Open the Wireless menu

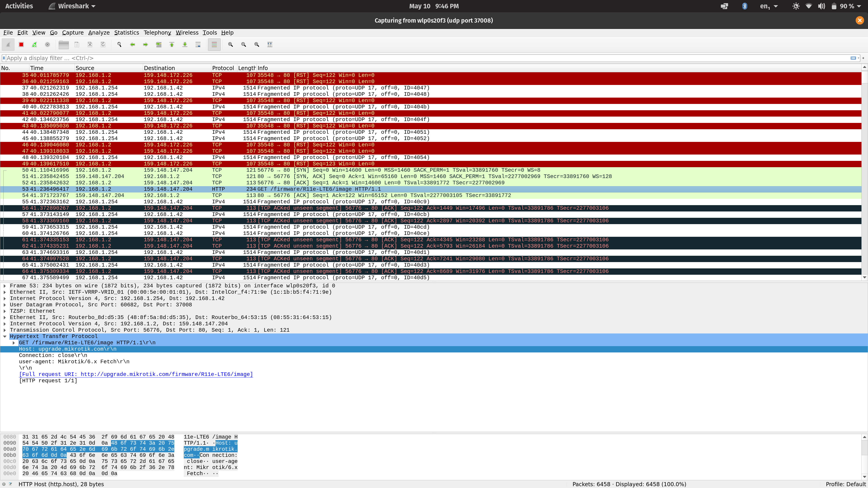tap(187, 33)
